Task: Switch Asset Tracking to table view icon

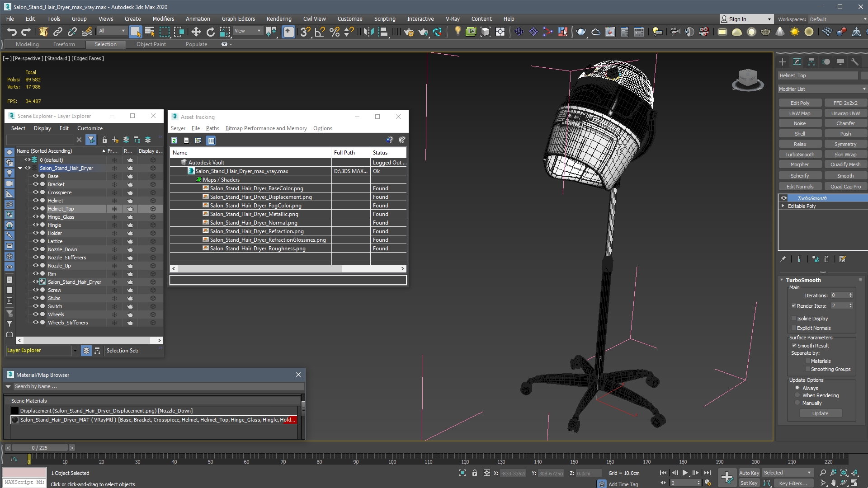Action: [211, 141]
